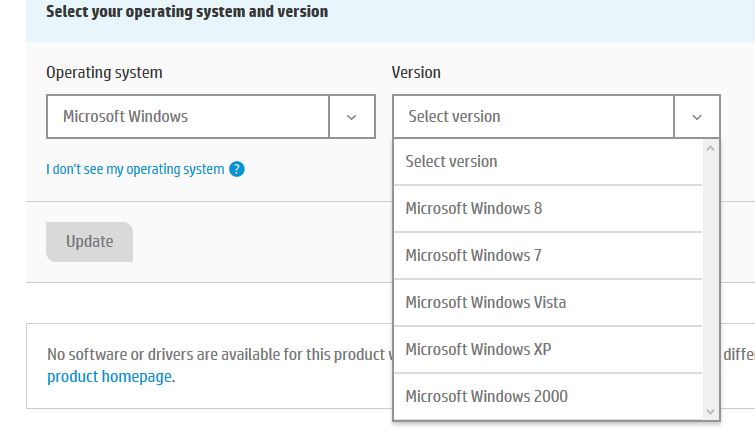Screen dimensions: 755x444
Task: Collapse the Version dropdown chevron
Action: pyautogui.click(x=697, y=117)
